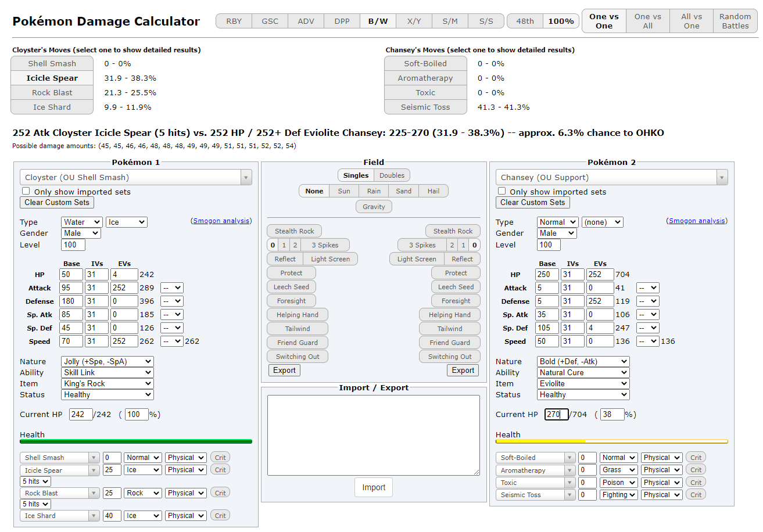This screenshot has height=532, width=763.
Task: Click Cloyster's Level input field
Action: coord(73,245)
